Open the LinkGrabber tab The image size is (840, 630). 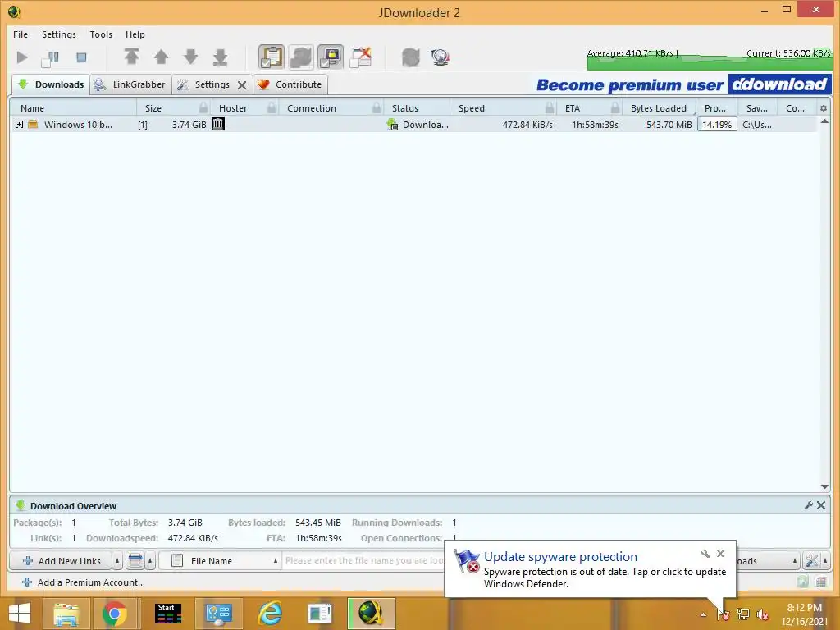pyautogui.click(x=130, y=84)
